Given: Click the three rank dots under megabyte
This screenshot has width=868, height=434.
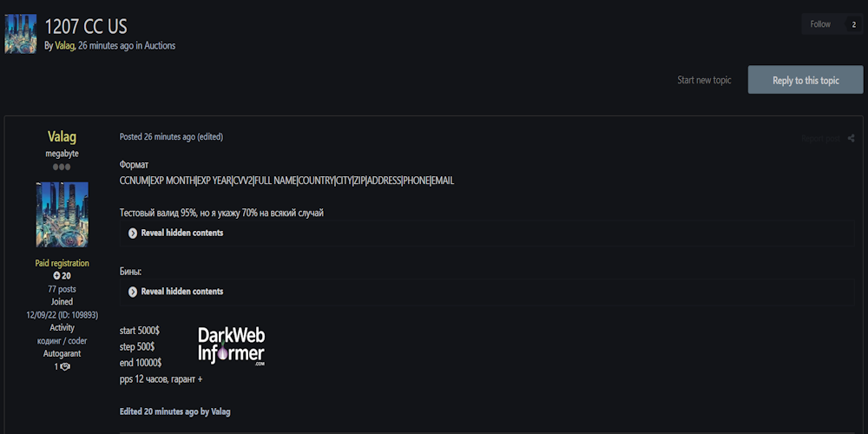Looking at the screenshot, I should click(x=62, y=167).
